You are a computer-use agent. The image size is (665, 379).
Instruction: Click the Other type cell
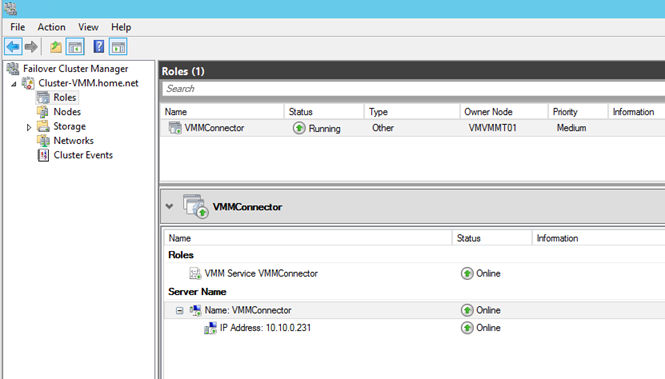click(x=383, y=128)
